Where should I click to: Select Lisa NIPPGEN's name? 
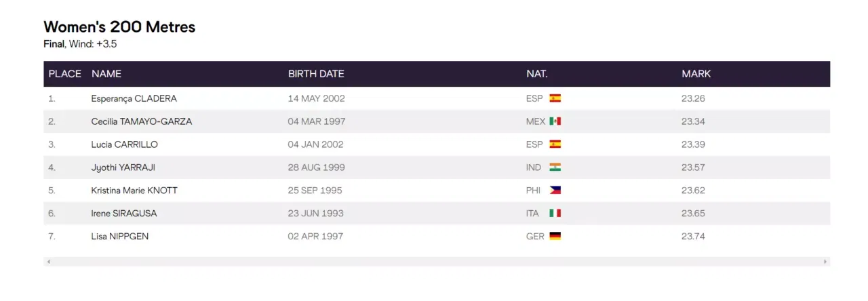click(119, 237)
